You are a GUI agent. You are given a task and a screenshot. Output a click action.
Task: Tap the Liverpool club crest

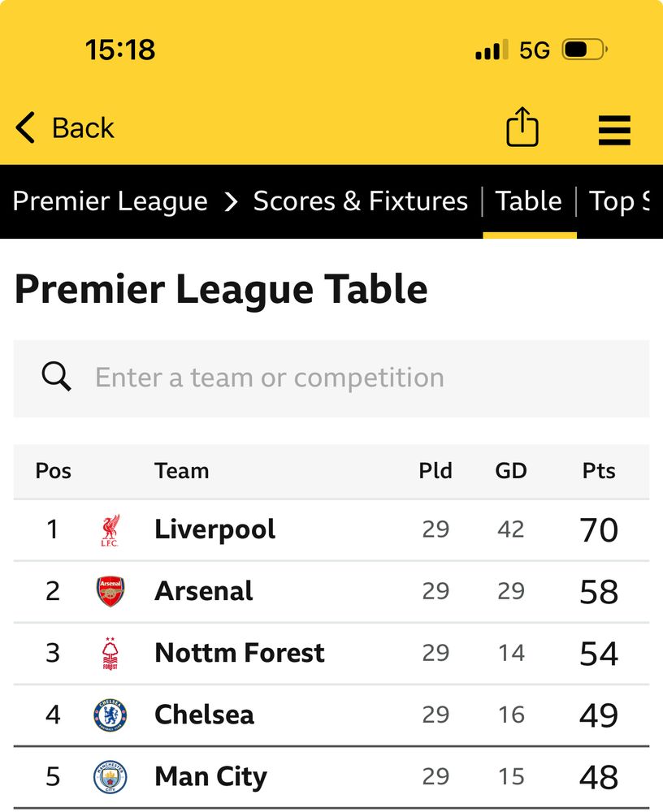click(110, 529)
